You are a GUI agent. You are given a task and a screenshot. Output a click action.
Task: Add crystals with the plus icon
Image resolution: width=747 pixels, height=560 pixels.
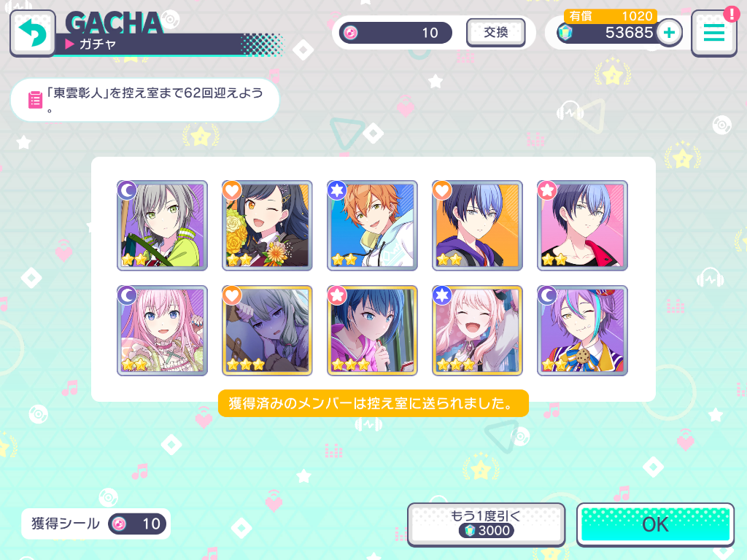click(x=670, y=33)
